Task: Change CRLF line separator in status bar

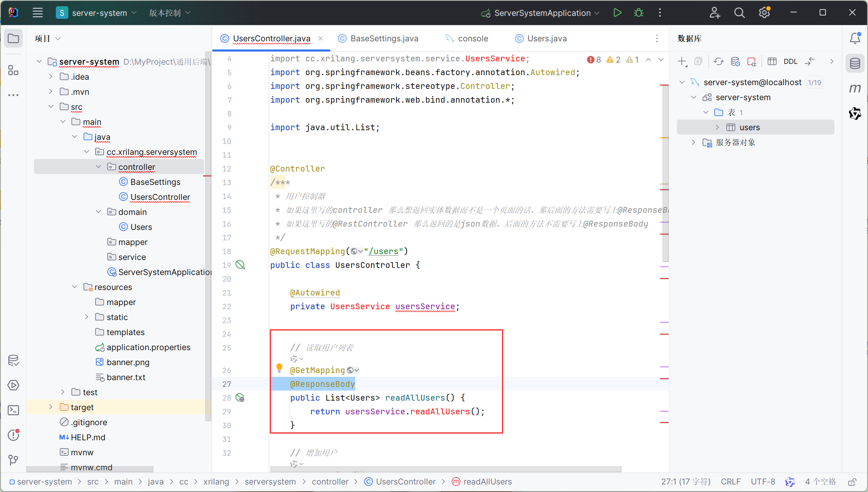Action: click(731, 482)
